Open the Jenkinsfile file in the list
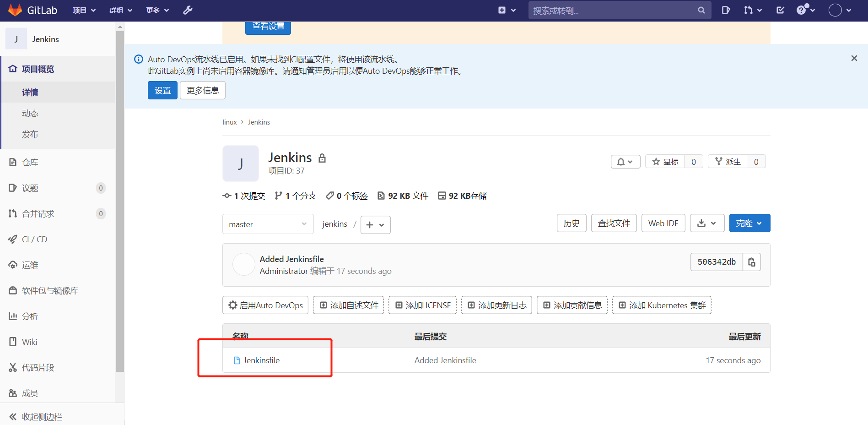868x425 pixels. (261, 360)
